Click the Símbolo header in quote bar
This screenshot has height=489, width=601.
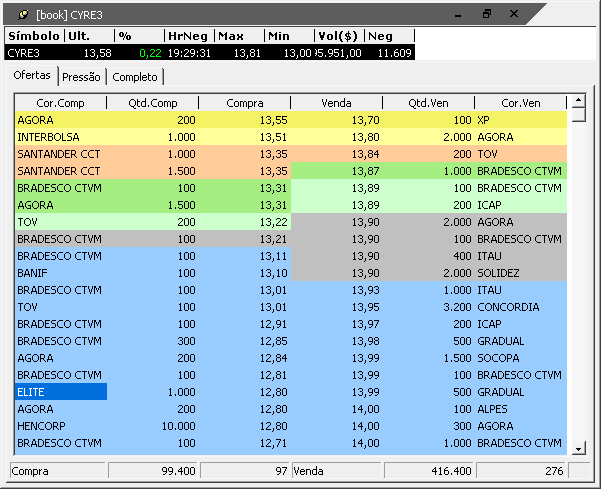pos(34,36)
